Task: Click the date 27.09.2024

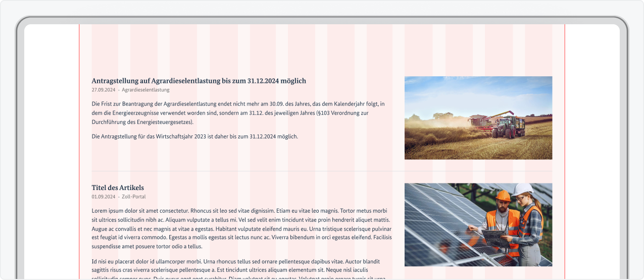Action: 104,90
